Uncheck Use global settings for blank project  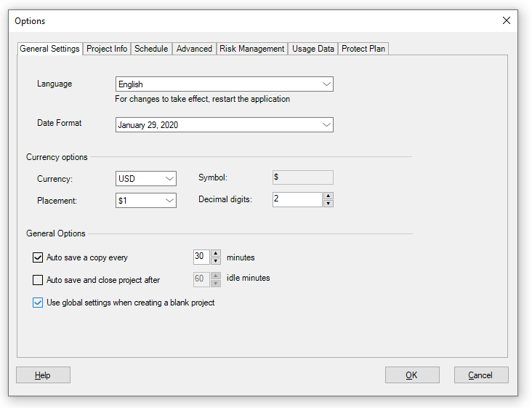tap(38, 303)
